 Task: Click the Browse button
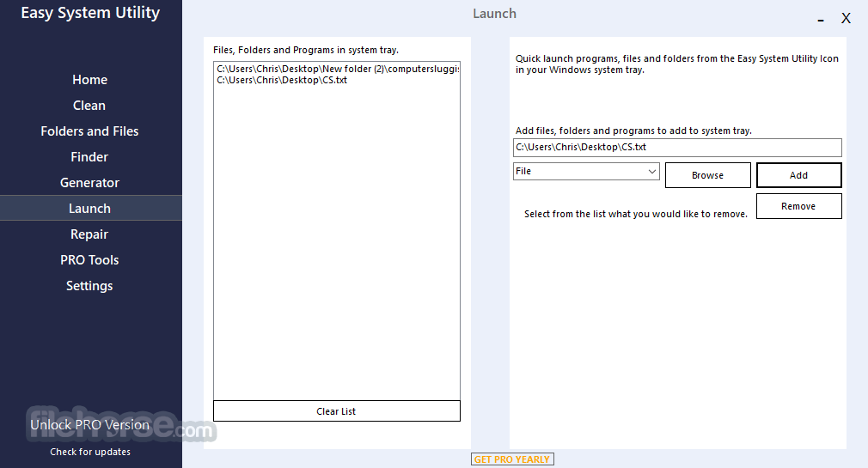[707, 175]
